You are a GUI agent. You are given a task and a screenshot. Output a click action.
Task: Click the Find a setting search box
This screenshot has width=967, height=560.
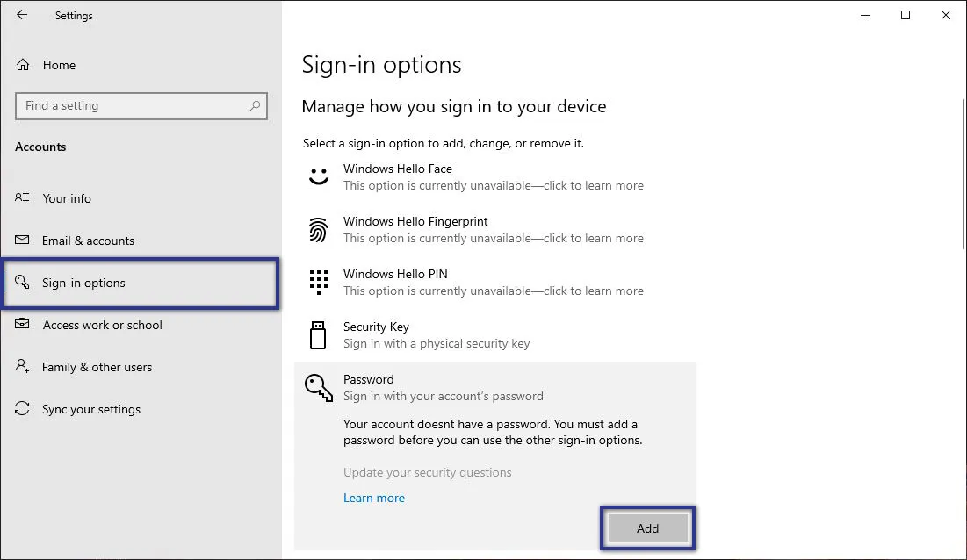141,105
